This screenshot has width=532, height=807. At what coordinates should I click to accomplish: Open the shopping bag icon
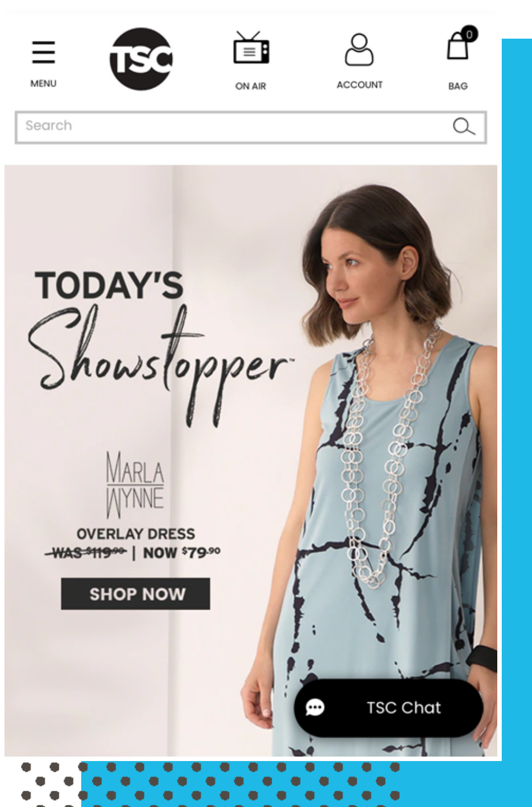coord(458,46)
